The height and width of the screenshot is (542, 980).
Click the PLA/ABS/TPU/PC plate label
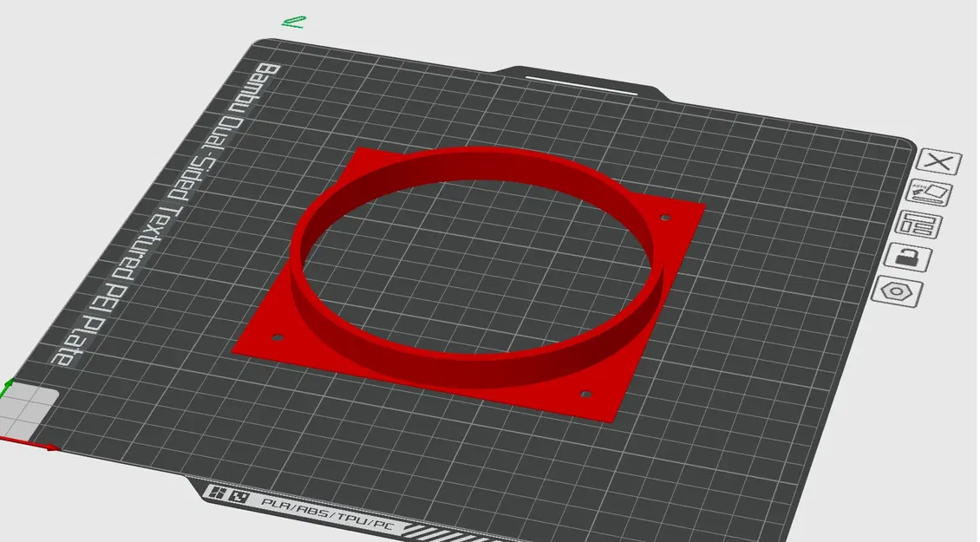(x=330, y=514)
